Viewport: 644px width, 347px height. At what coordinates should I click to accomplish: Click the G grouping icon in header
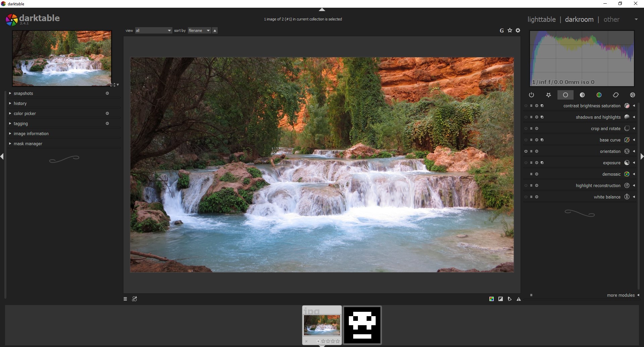[502, 31]
